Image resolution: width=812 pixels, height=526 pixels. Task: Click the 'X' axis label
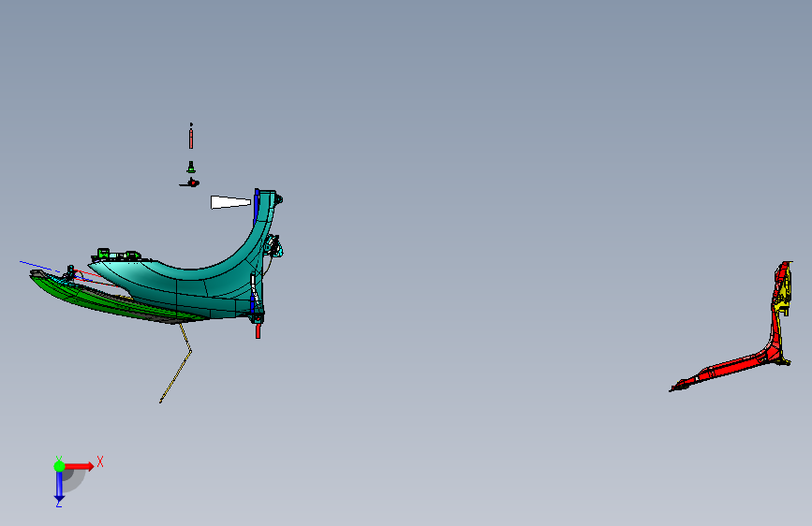pos(100,461)
